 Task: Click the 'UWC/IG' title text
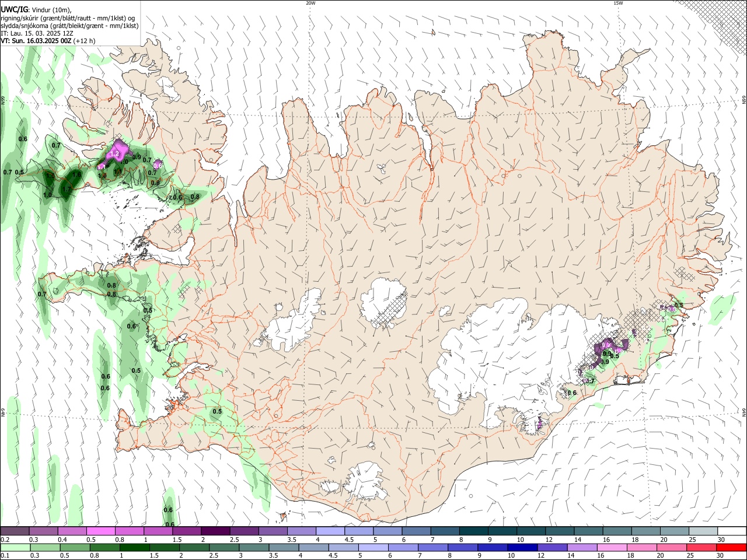15,10
